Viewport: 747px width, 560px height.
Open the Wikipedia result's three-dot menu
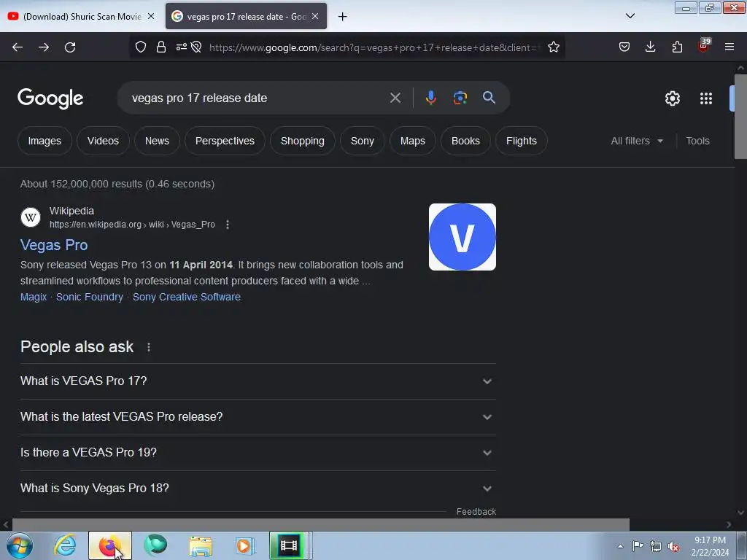tap(228, 225)
